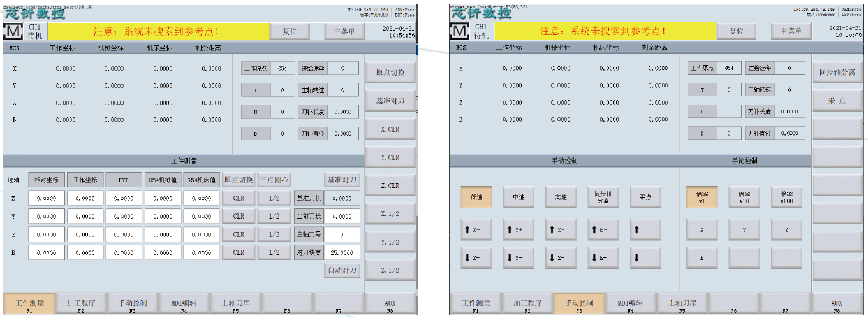Select Y axis under 手轮控制
The height and width of the screenshot is (318, 868).
pyautogui.click(x=744, y=229)
